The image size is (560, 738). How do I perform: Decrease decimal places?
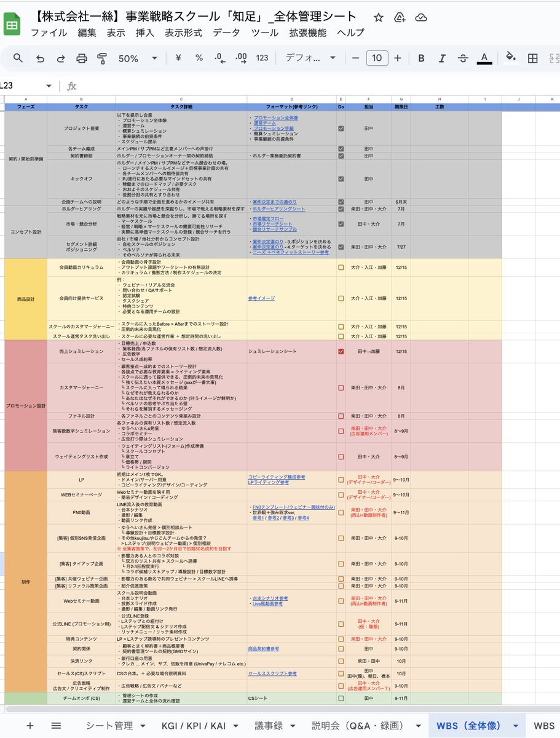coord(219,58)
